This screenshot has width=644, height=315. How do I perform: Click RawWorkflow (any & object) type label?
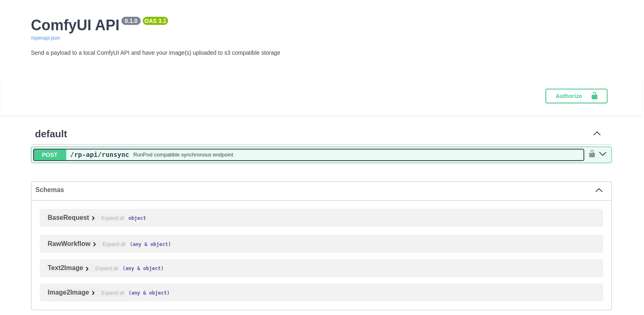pos(150,244)
